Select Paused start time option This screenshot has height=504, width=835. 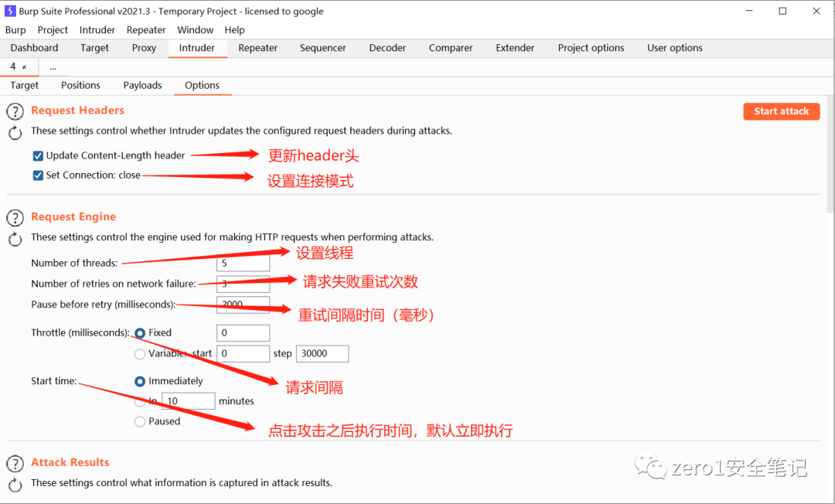[x=140, y=421]
